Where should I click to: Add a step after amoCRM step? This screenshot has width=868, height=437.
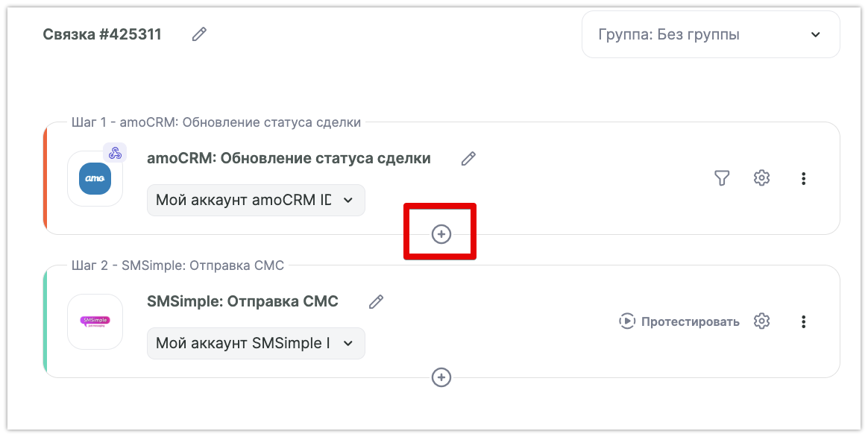tap(441, 235)
